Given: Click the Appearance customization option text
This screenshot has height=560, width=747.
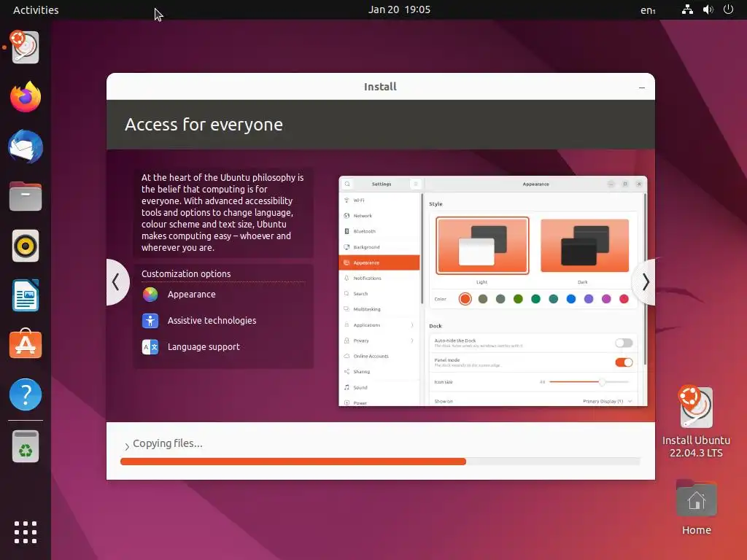Looking at the screenshot, I should (x=192, y=295).
